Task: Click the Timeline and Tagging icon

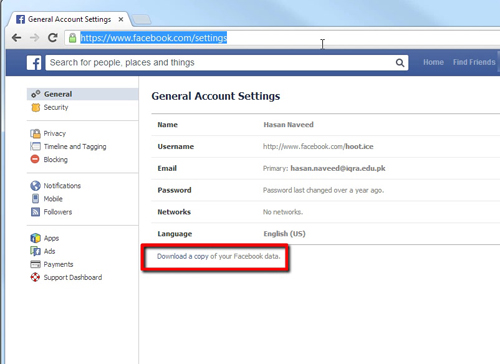Action: 35,146
